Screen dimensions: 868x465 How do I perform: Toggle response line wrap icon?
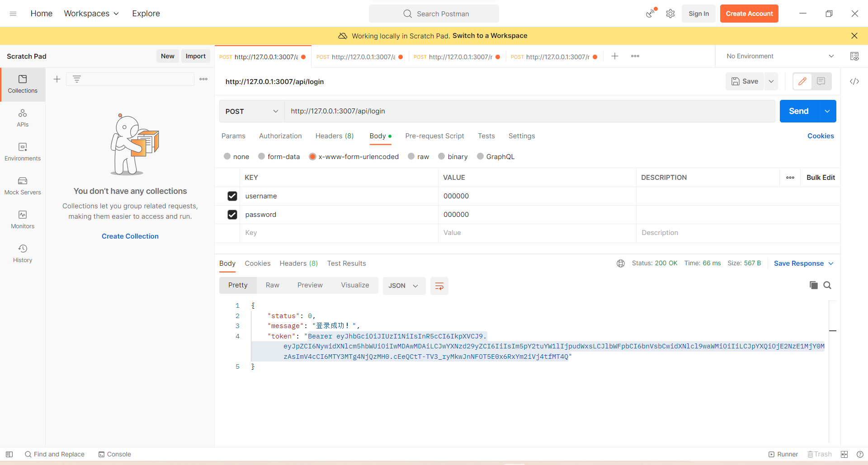pos(439,286)
